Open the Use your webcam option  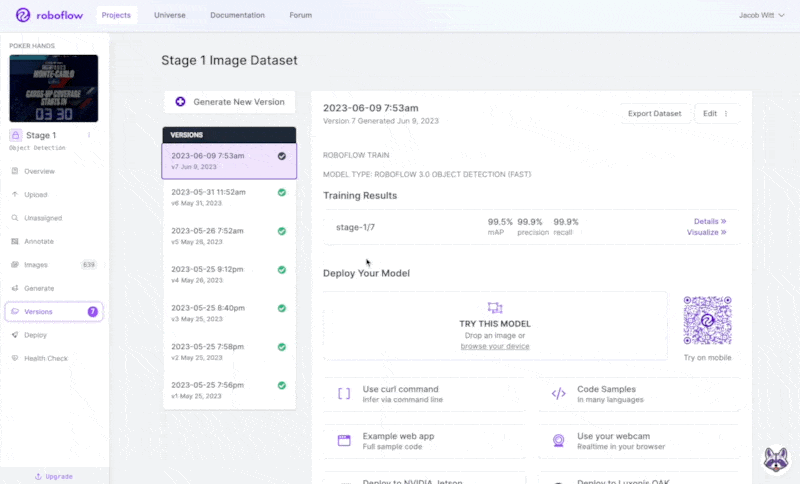[x=639, y=441]
